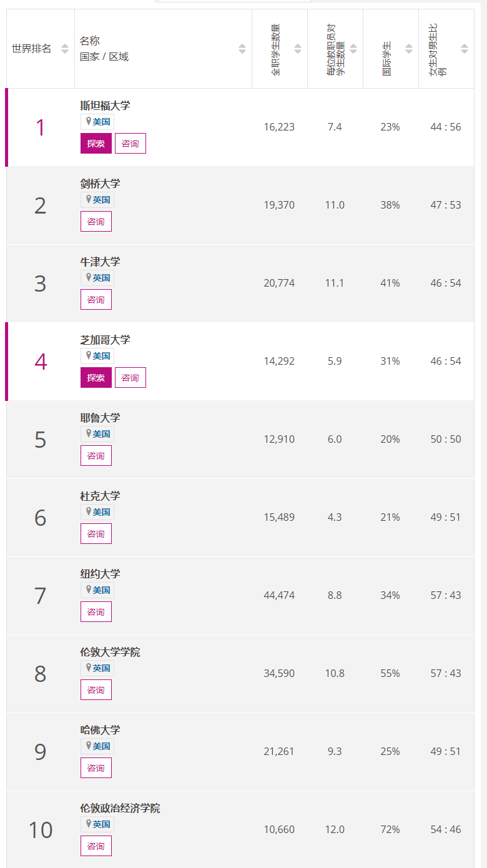
Task: Sort by name/country column arrows
Action: coord(242,49)
